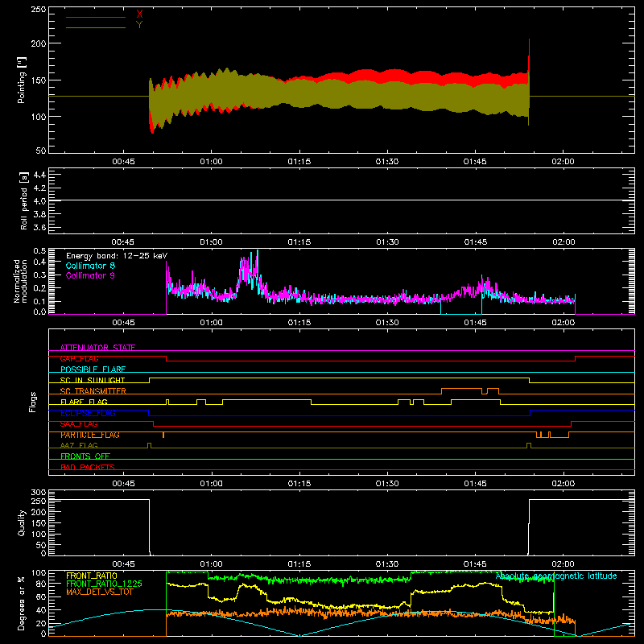Click the 'Quality' axis title
The height and width of the screenshot is (644, 644).
(x=22, y=522)
